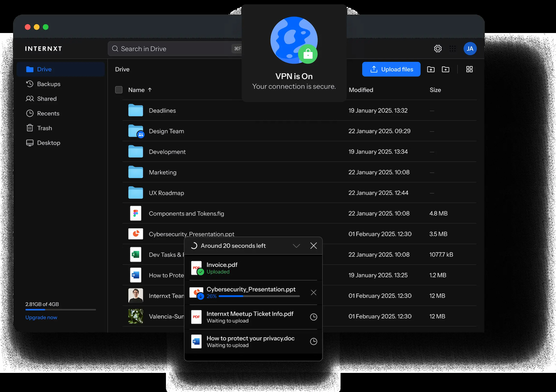Close the upload progress panel

click(313, 246)
